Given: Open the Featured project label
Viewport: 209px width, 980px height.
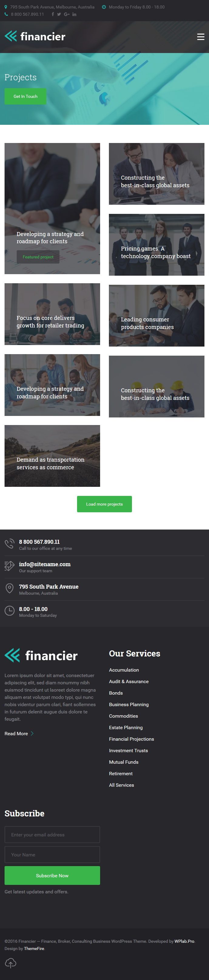Looking at the screenshot, I should click(x=38, y=257).
